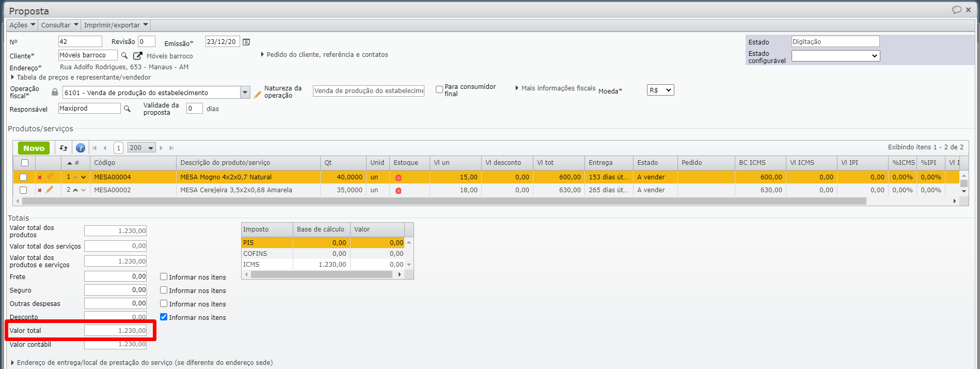The height and width of the screenshot is (369, 980).
Task: Click the Entrega column header
Action: (x=609, y=163)
